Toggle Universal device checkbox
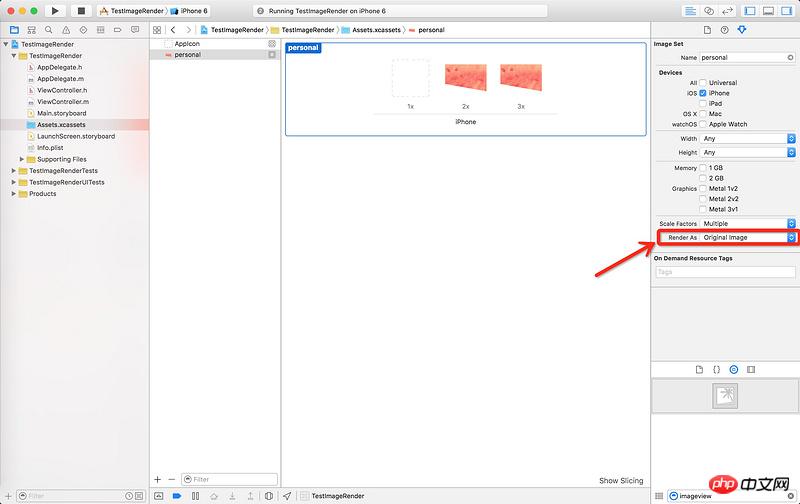Image resolution: width=800 pixels, height=504 pixels. click(x=703, y=83)
